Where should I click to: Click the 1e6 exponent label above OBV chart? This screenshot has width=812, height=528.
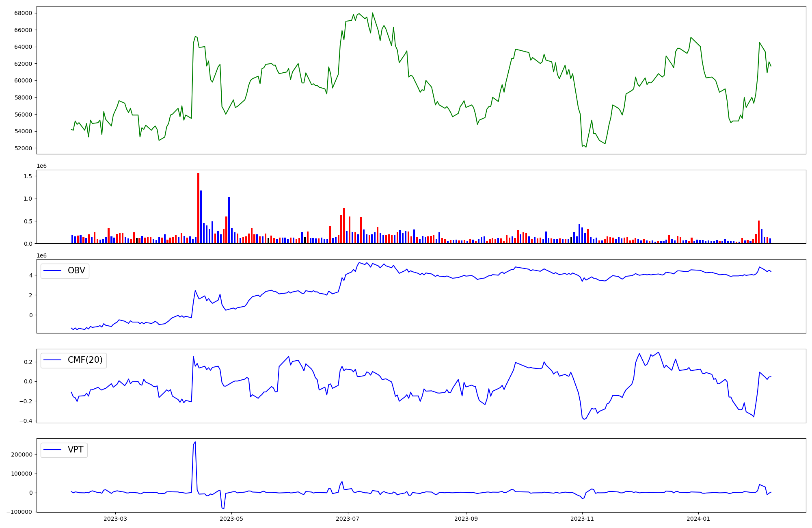pyautogui.click(x=41, y=255)
